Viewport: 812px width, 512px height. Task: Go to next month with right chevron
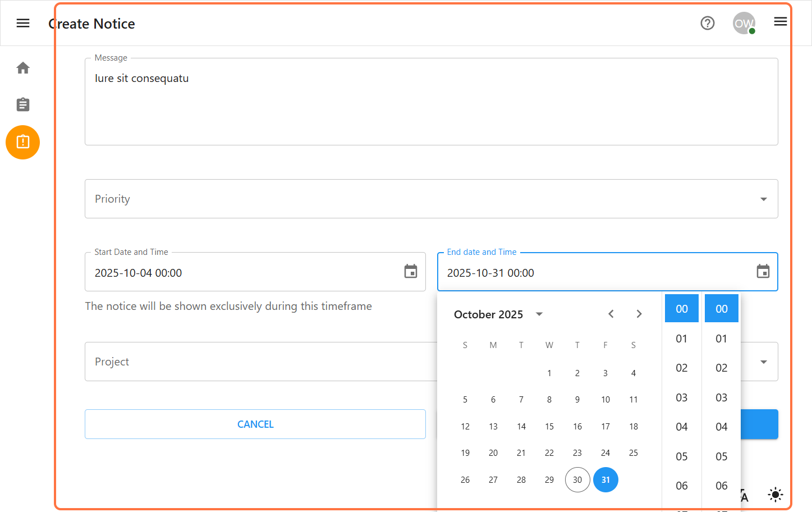[639, 314]
